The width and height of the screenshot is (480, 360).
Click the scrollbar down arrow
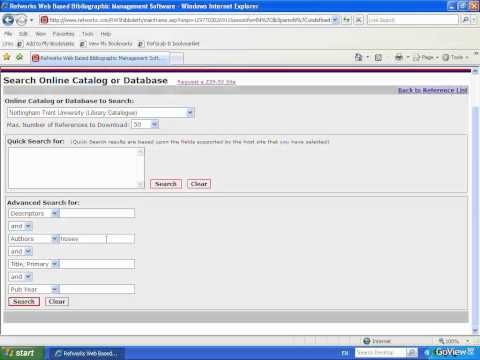tap(476, 330)
